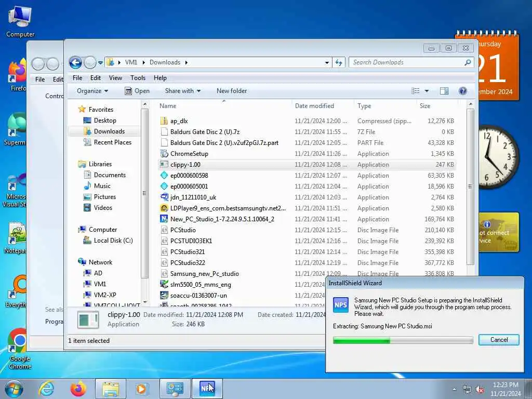This screenshot has height=399, width=532.
Task: Switch to Windows Explorer taskbar button
Action: coord(110,389)
